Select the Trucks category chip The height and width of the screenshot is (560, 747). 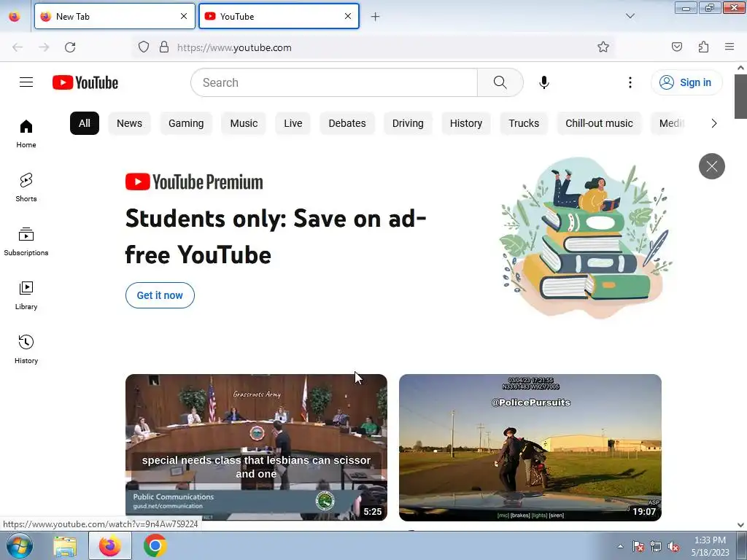pos(524,123)
